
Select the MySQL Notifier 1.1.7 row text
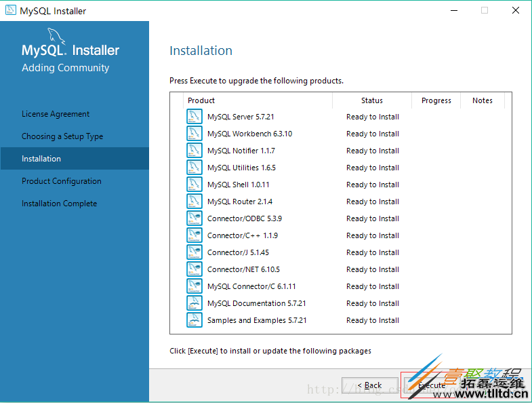[x=241, y=151]
